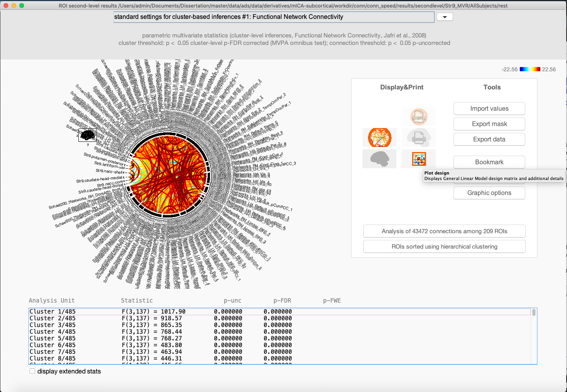Viewport: 567px width, 392px height.
Task: Click the ring print icon
Action: 419,117
